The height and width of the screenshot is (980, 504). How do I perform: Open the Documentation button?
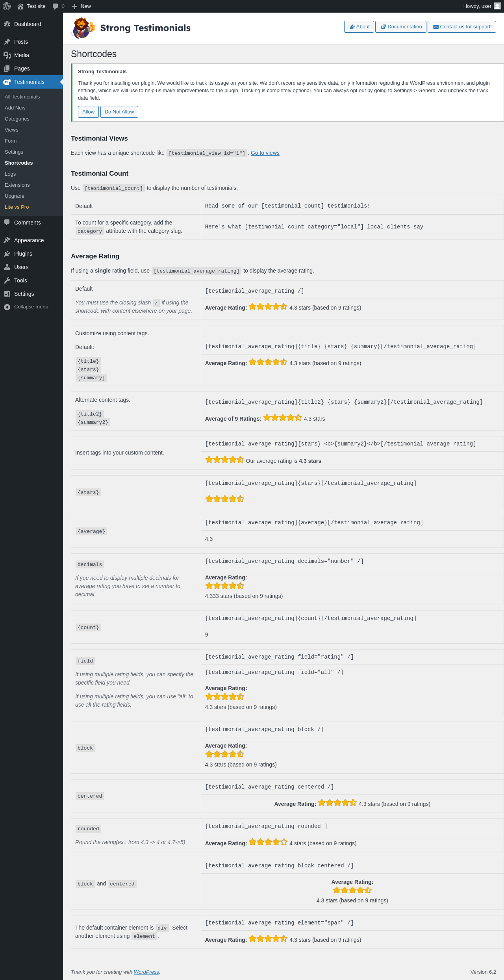point(400,27)
